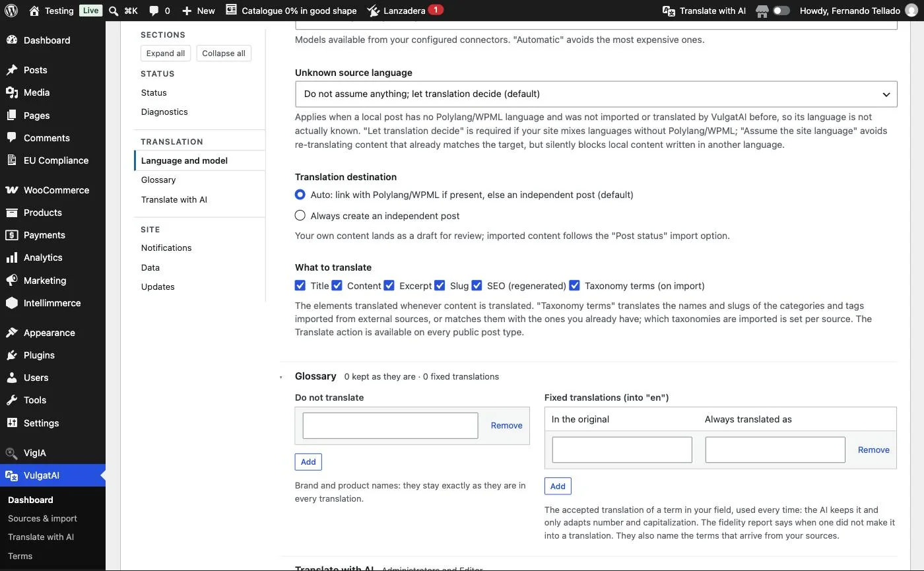
Task: Select Auto link with Polylang/WPML option
Action: (x=300, y=195)
